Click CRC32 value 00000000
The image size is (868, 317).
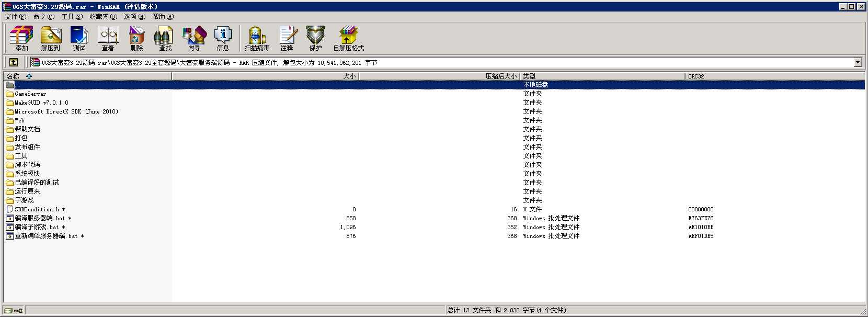click(701, 209)
